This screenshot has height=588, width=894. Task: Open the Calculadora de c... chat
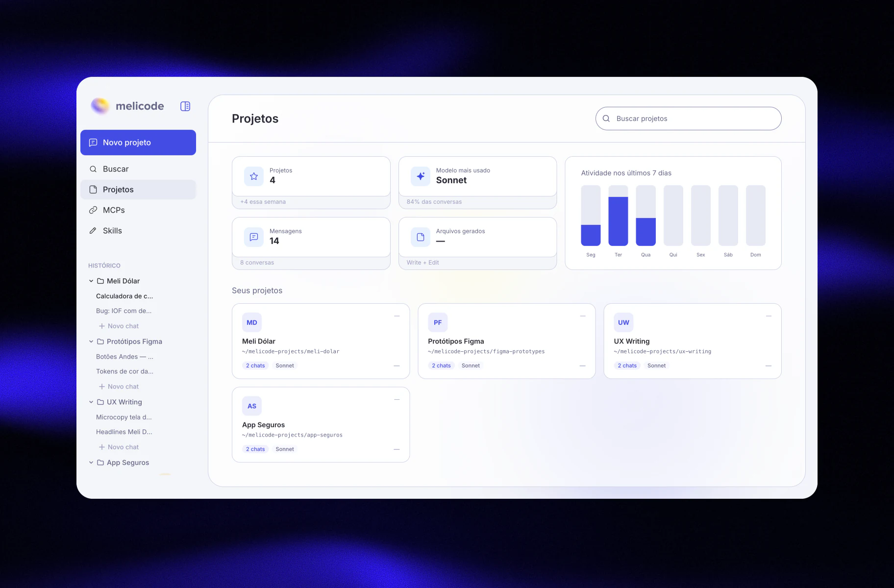coord(124,296)
